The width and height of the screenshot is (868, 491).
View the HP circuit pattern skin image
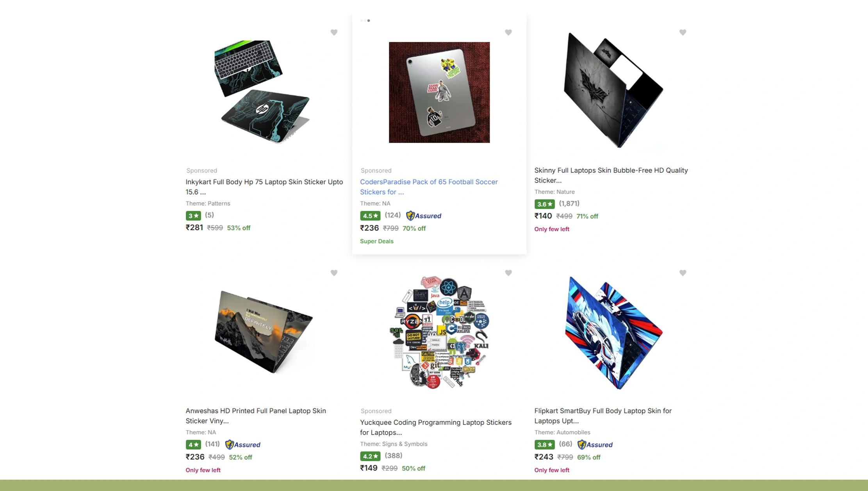point(262,92)
